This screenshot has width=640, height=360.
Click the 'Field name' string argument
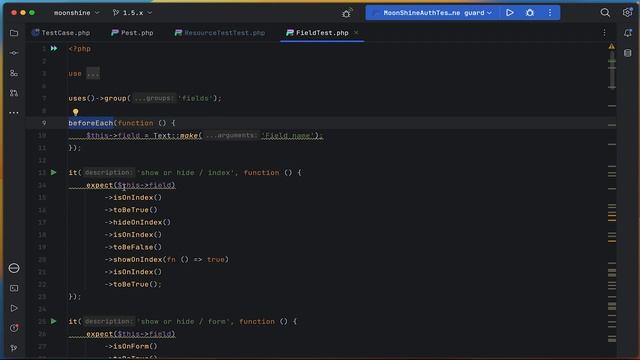[x=288, y=136]
